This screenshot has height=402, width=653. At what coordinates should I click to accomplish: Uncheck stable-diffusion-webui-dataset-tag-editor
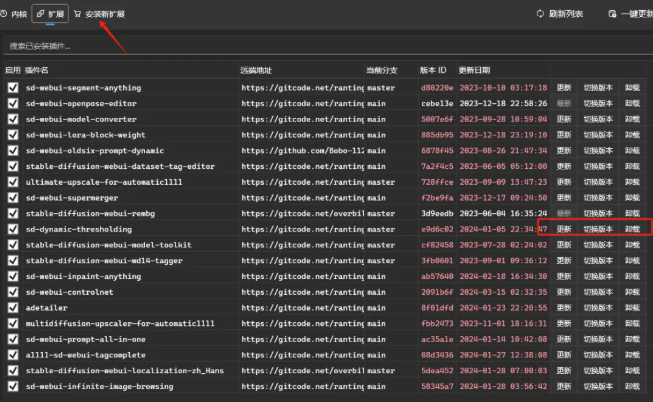(13, 166)
